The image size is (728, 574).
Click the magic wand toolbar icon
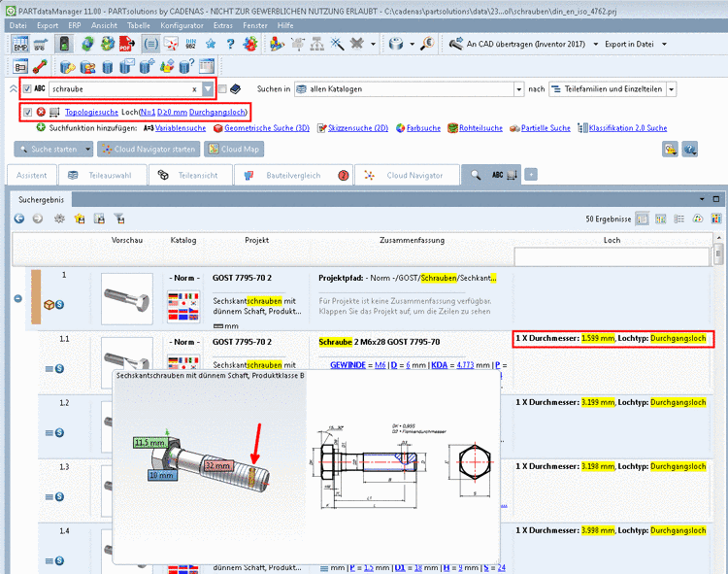click(x=337, y=44)
